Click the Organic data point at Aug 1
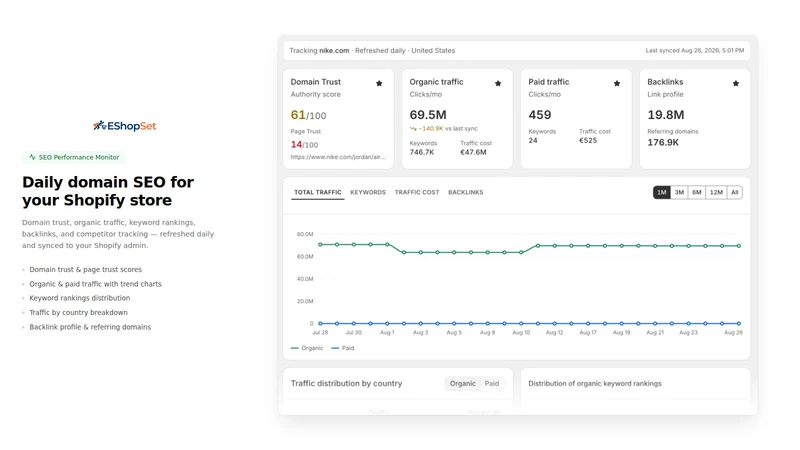The image size is (800, 450). (x=387, y=244)
